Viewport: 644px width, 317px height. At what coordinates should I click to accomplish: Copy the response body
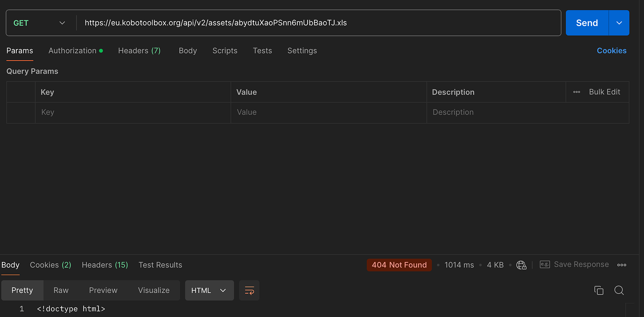599,290
